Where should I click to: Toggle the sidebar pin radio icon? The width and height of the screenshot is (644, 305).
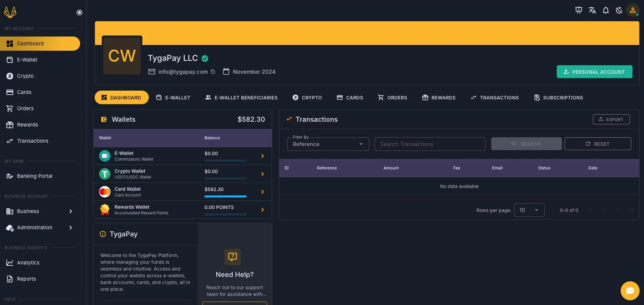79,13
